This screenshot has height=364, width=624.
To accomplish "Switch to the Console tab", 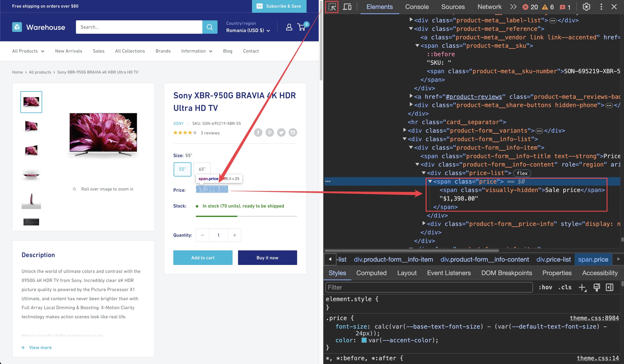I will click(417, 7).
